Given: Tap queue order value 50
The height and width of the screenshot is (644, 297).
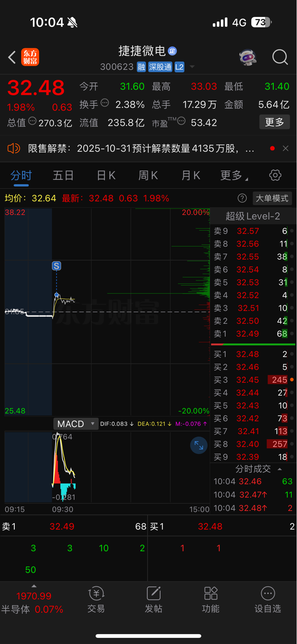Looking at the screenshot, I should tap(31, 570).
